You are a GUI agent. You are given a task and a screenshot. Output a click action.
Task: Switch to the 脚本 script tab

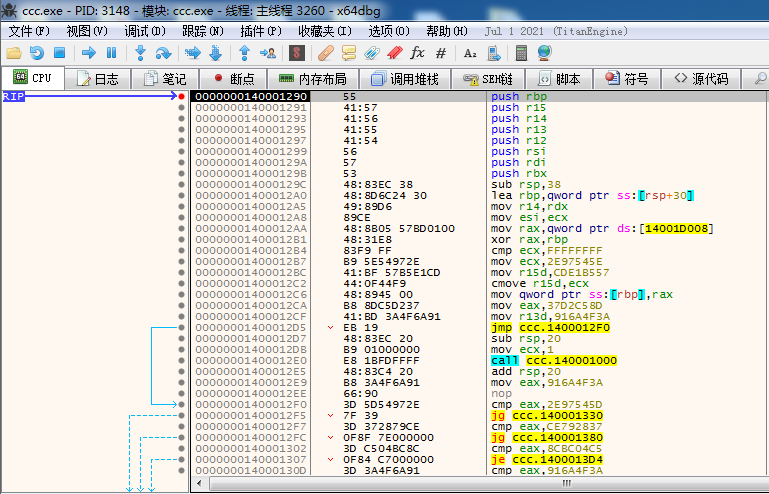click(559, 79)
